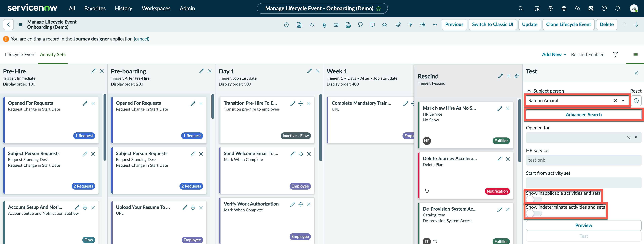Click Switch to Classic UI
This screenshot has width=644, height=244.
click(493, 25)
